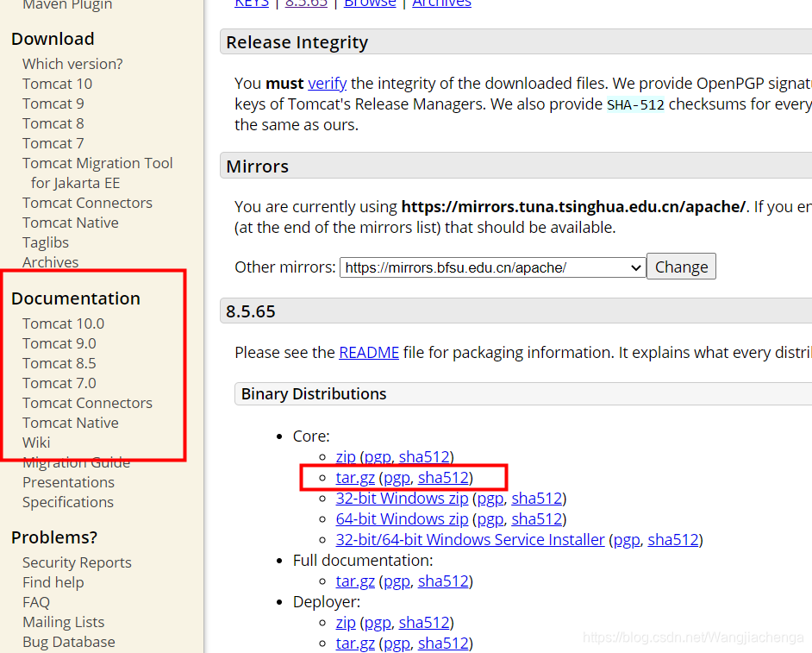Image resolution: width=812 pixels, height=653 pixels.
Task: Open sha512 checksum for Core tar.gz
Action: (443, 477)
